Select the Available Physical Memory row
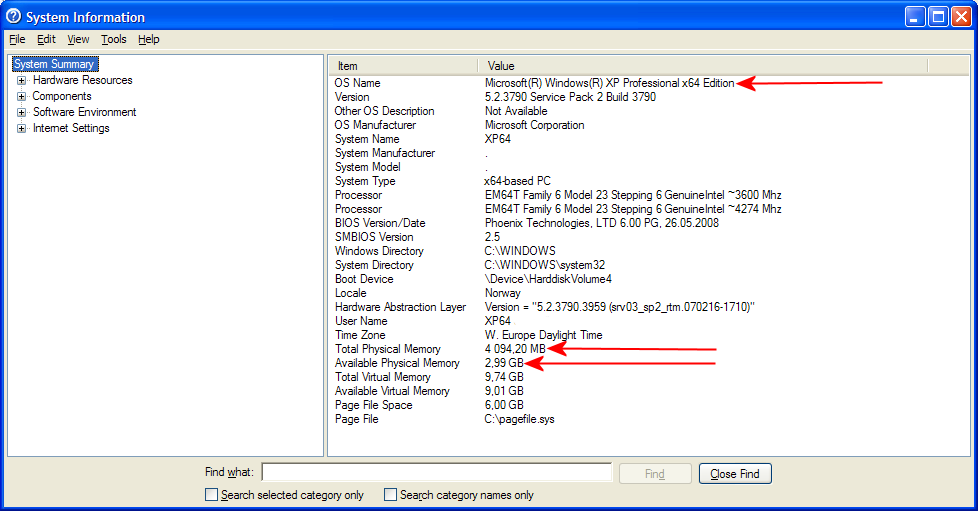The height and width of the screenshot is (511, 978). [x=649, y=363]
